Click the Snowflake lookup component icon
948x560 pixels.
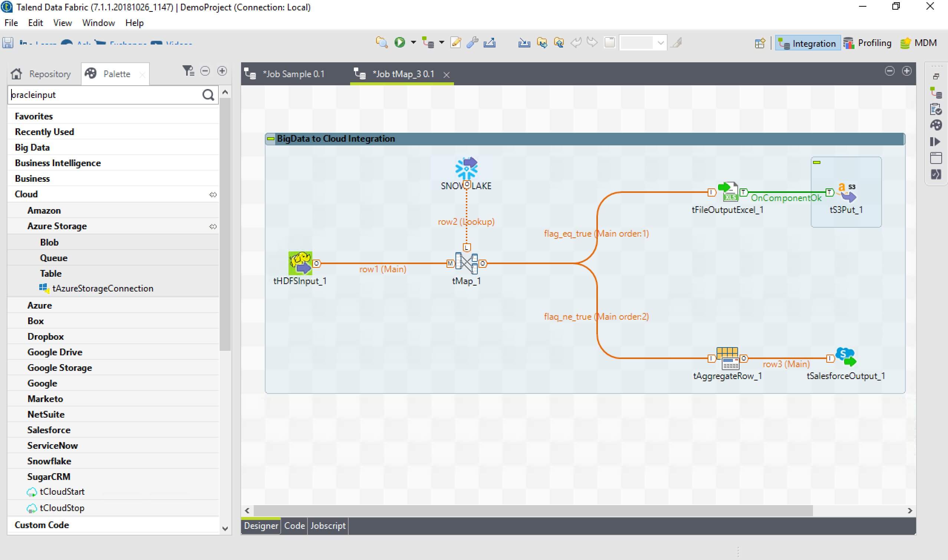click(466, 169)
